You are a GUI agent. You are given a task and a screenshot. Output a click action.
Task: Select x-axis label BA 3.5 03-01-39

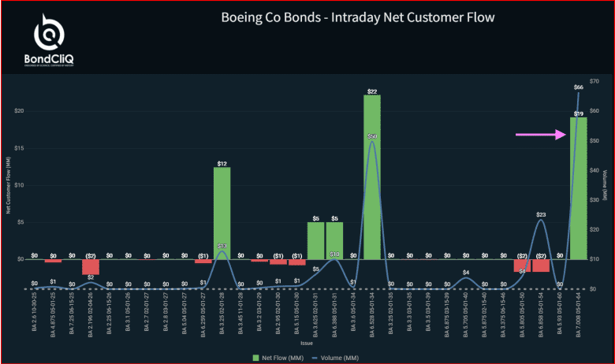click(x=428, y=311)
